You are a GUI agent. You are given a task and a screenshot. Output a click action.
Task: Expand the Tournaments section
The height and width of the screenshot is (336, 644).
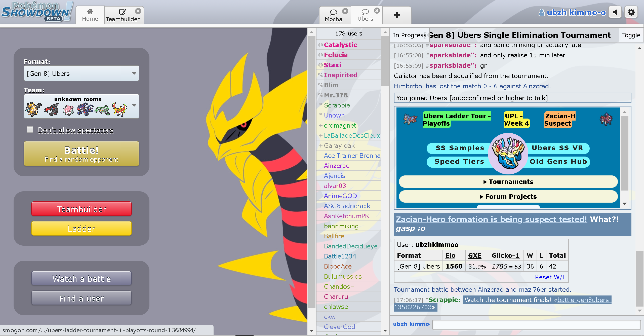508,182
